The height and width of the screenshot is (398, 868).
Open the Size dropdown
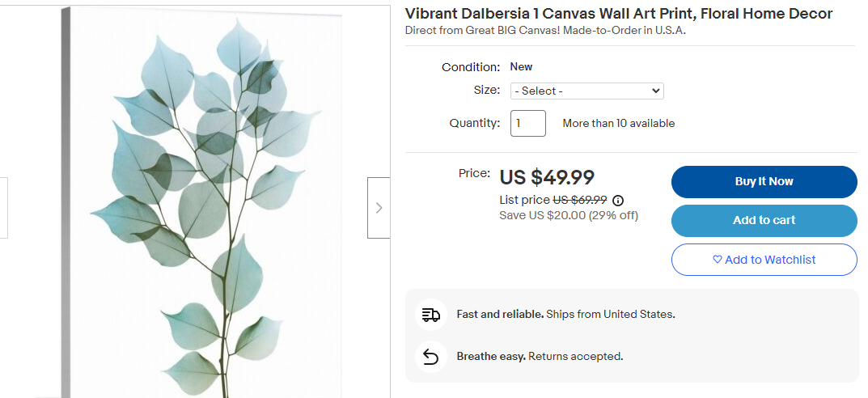click(586, 91)
